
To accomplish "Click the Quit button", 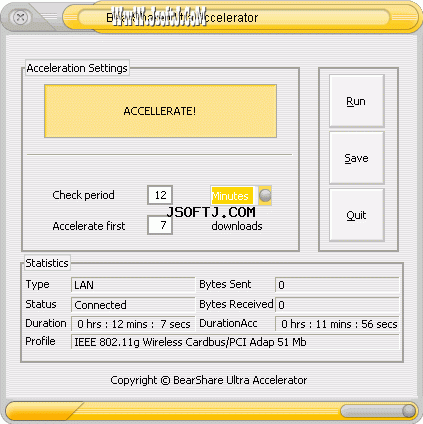I will tap(357, 215).
